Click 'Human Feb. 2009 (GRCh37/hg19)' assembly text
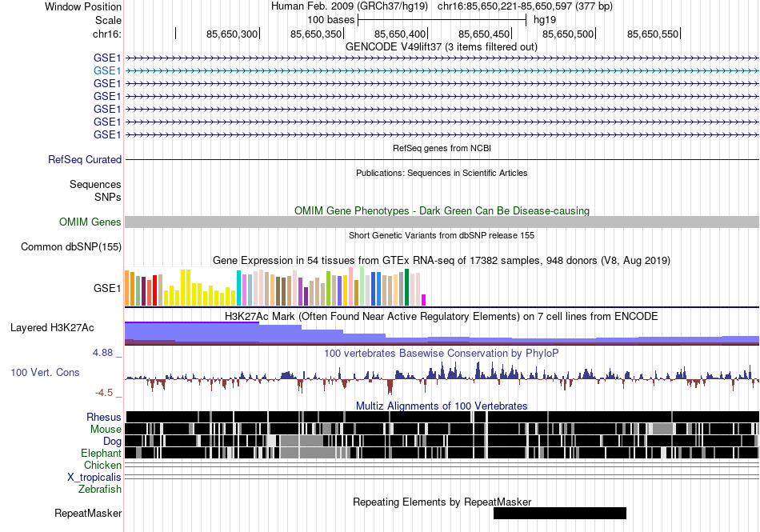The width and height of the screenshot is (760, 532). (x=350, y=6)
